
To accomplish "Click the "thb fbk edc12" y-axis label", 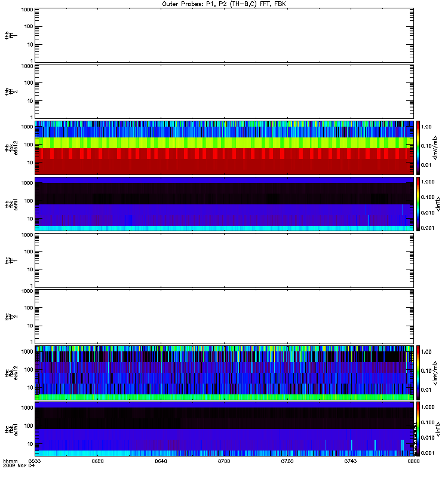I will coord(11,148).
